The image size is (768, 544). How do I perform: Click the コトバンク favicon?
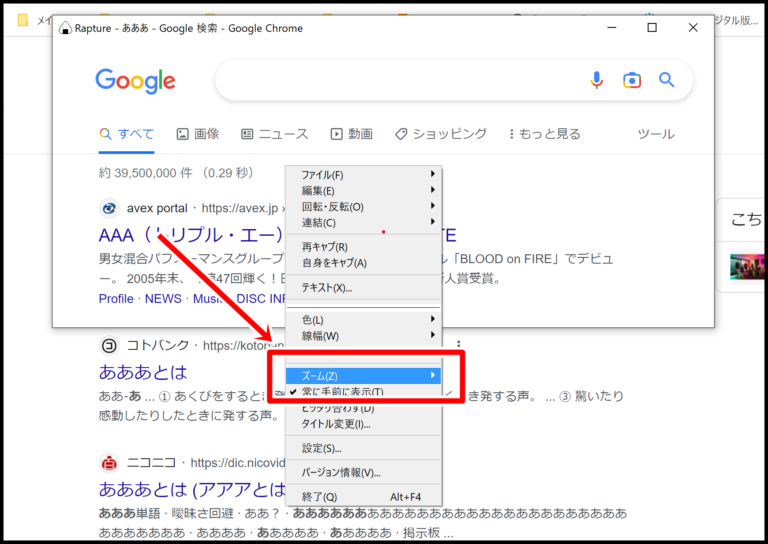coord(109,346)
